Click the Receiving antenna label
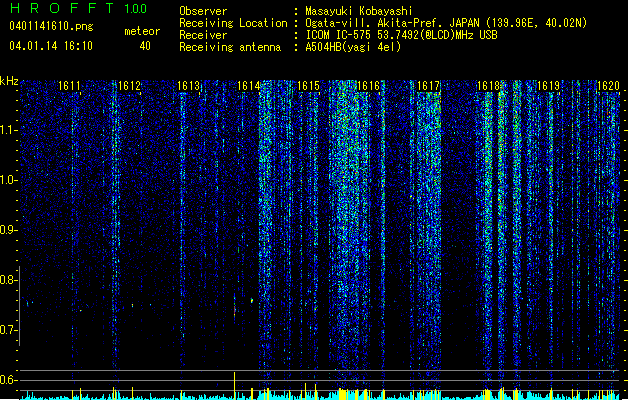629x400 pixels. point(230,47)
